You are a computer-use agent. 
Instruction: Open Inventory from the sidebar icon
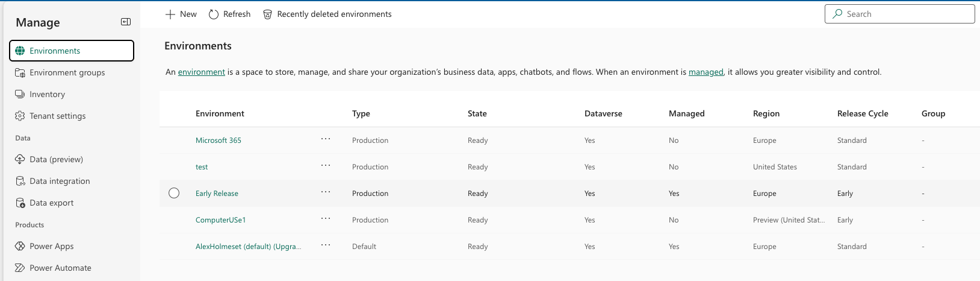20,94
